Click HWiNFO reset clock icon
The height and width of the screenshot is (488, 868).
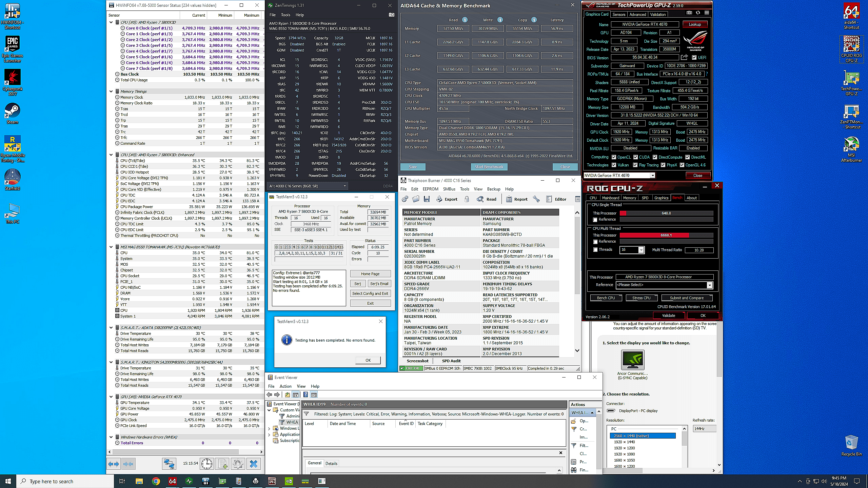206,464
